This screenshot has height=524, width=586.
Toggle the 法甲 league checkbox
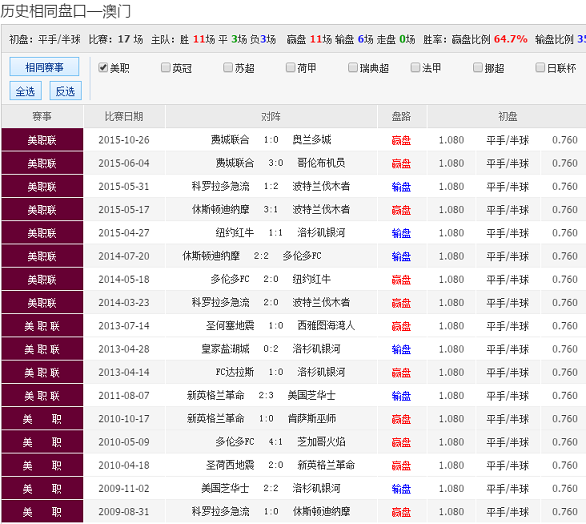(415, 68)
